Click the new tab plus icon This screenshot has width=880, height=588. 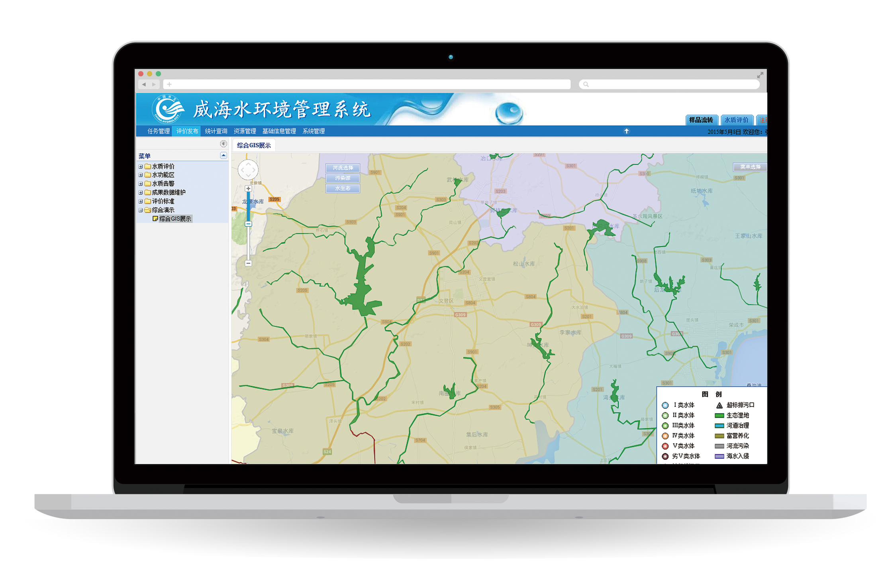(x=169, y=84)
